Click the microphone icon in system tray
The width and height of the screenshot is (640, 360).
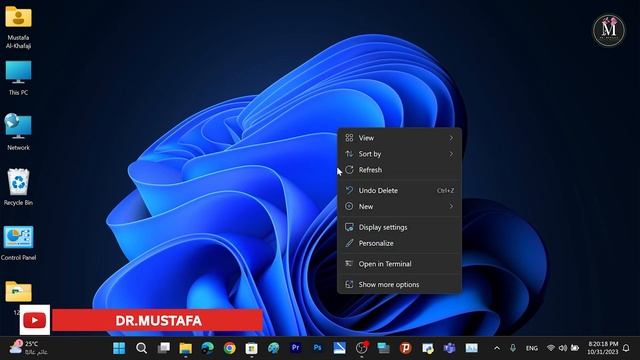point(513,348)
